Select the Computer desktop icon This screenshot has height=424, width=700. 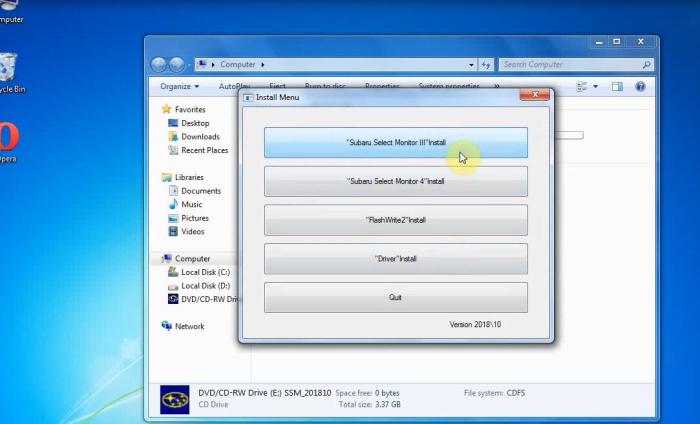(x=10, y=12)
